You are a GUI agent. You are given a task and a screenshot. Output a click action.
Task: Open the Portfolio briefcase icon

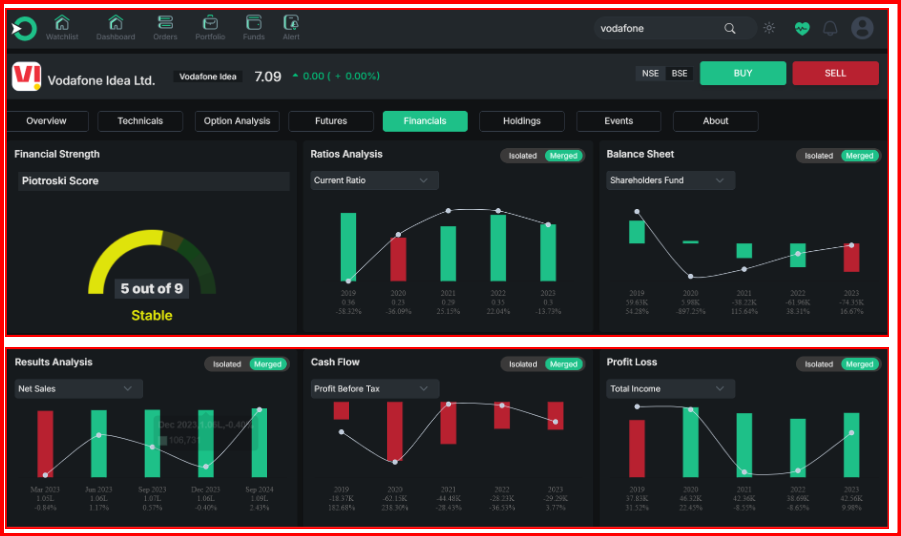tap(210, 23)
